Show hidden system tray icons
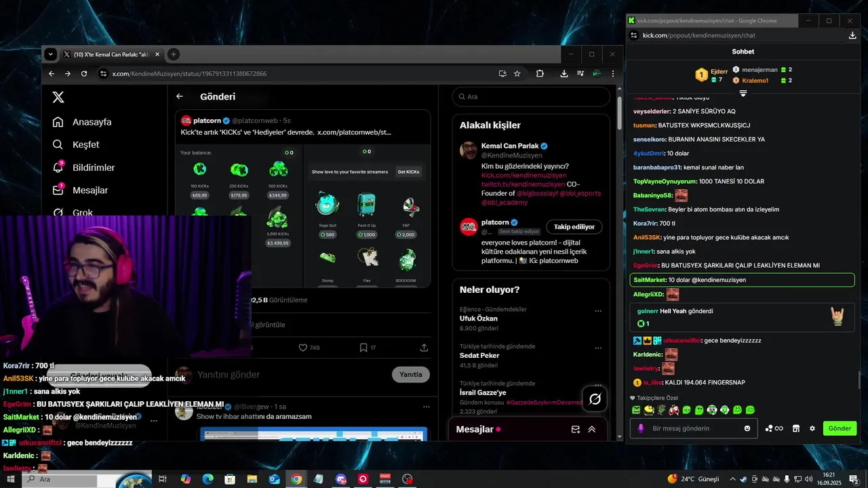 coord(732,479)
